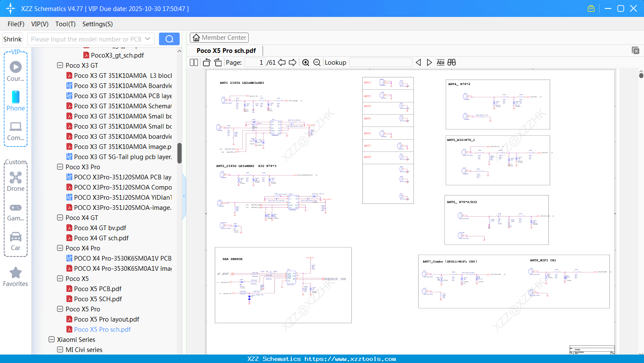Collapse the Xiaomi Series node

(x=52, y=340)
